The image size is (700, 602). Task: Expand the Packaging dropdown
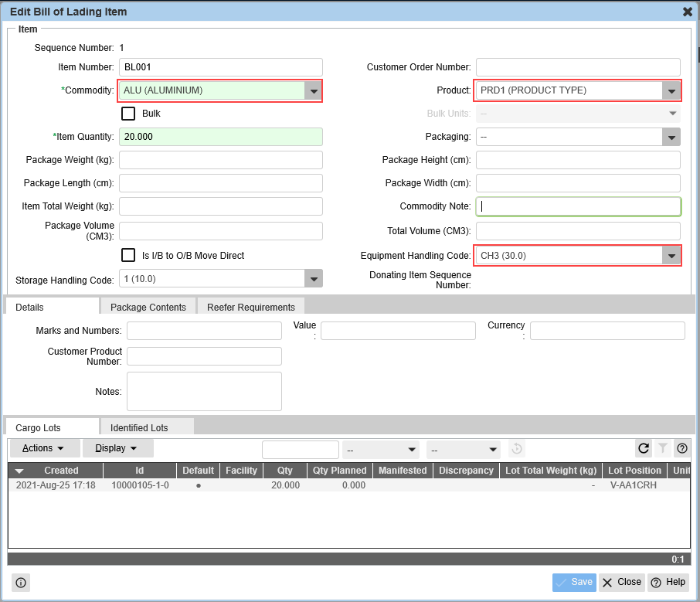pyautogui.click(x=671, y=137)
